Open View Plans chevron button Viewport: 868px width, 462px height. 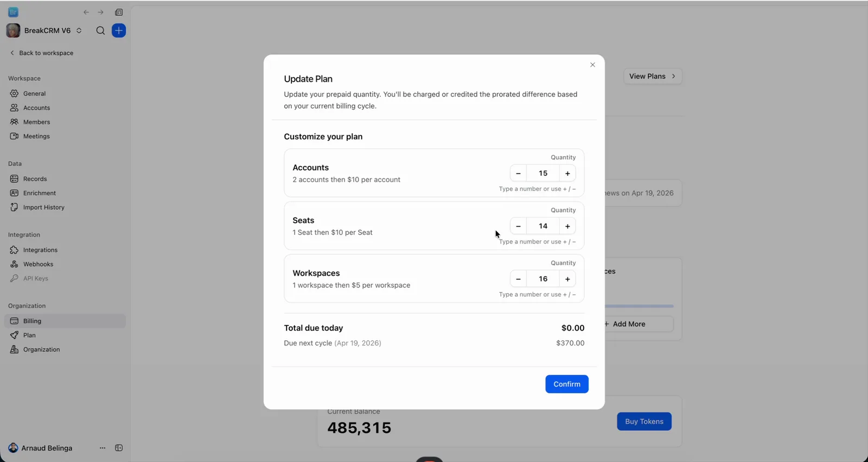[x=653, y=76]
